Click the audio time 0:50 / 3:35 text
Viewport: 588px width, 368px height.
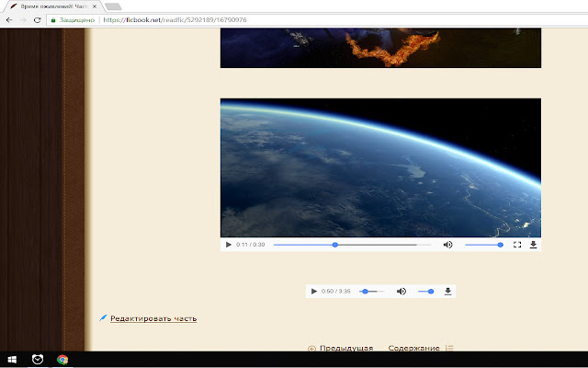(335, 292)
